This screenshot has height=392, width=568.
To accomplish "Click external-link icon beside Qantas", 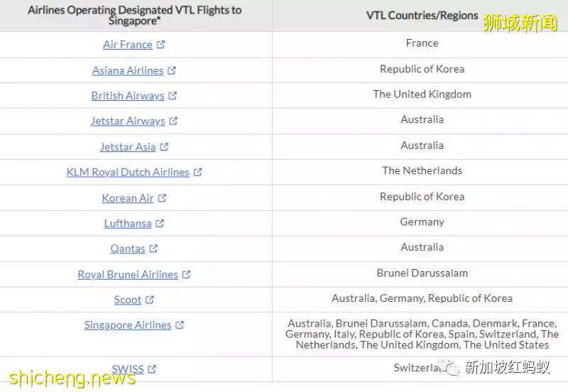I will tap(153, 249).
